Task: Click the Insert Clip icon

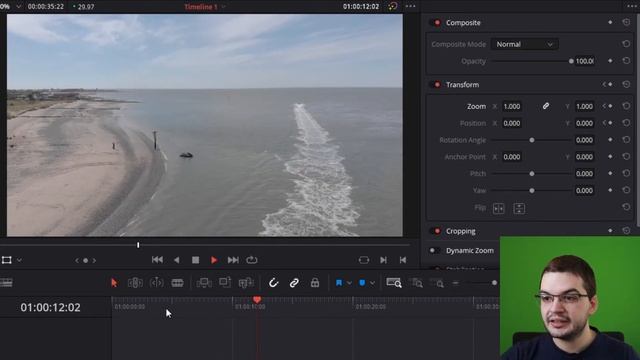Action: (x=204, y=282)
